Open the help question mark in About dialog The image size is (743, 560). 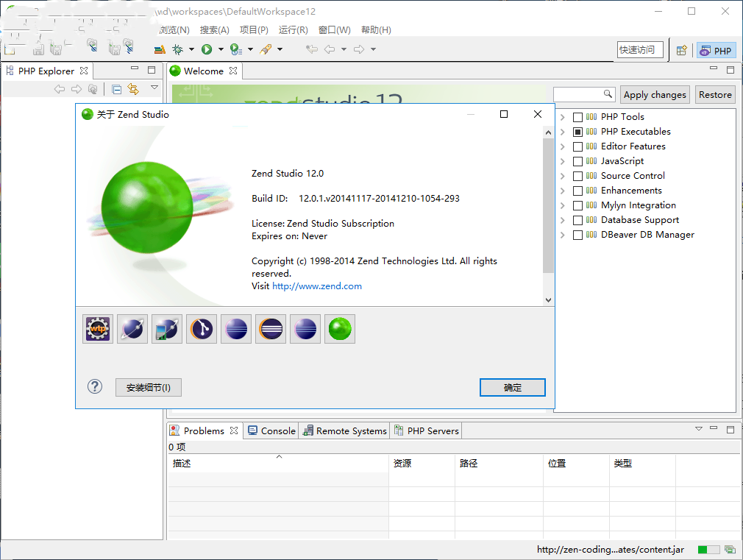[95, 387]
